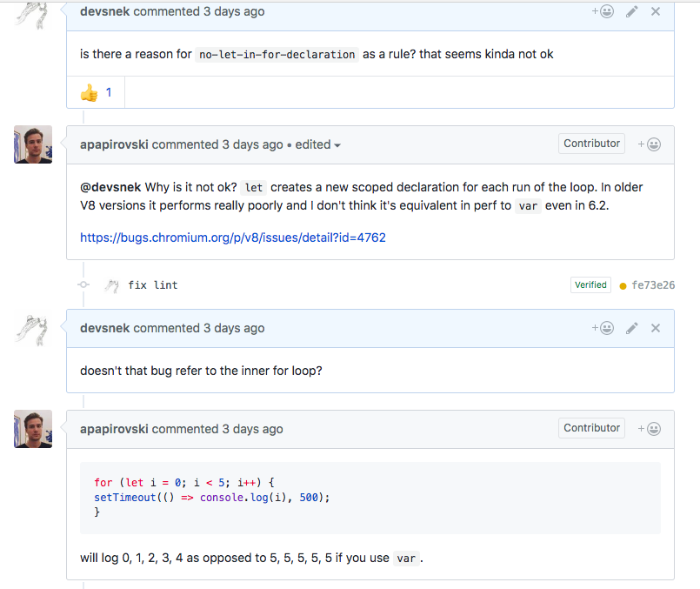700x589 pixels.
Task: Open the 'fix lint' commit message
Action: (x=153, y=284)
